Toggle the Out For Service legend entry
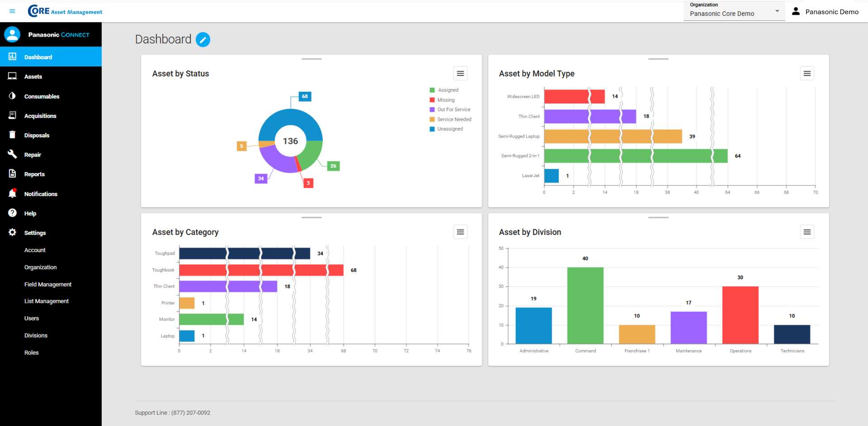868x426 pixels. (454, 109)
